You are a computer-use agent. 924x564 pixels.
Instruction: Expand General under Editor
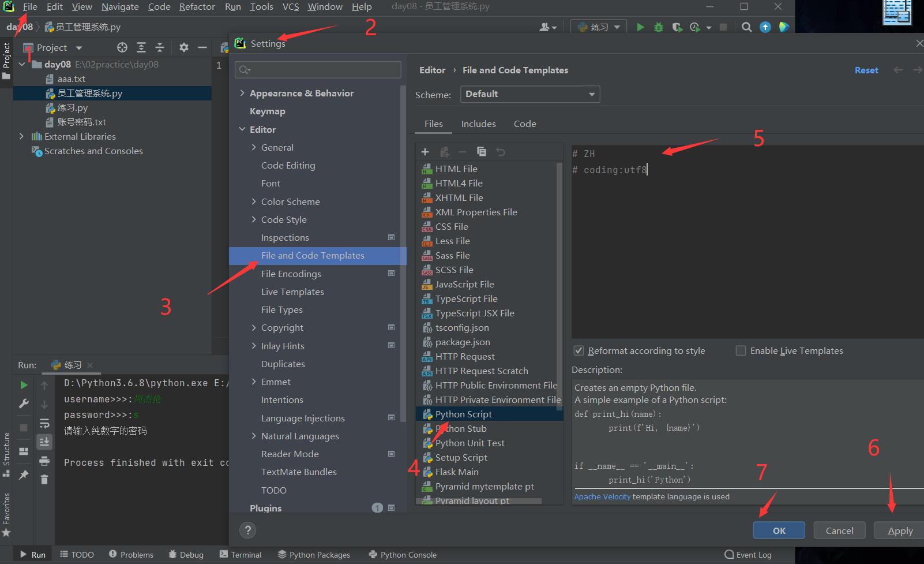(254, 147)
